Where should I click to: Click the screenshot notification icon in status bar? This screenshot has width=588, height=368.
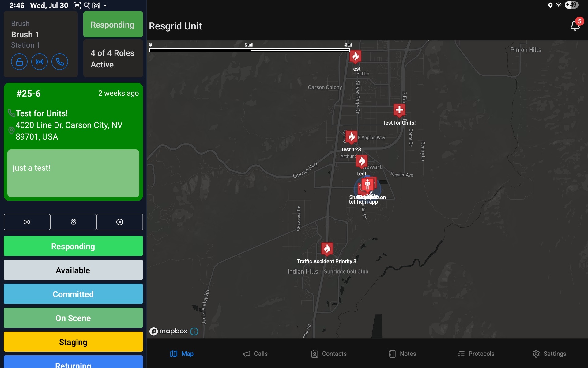[77, 6]
